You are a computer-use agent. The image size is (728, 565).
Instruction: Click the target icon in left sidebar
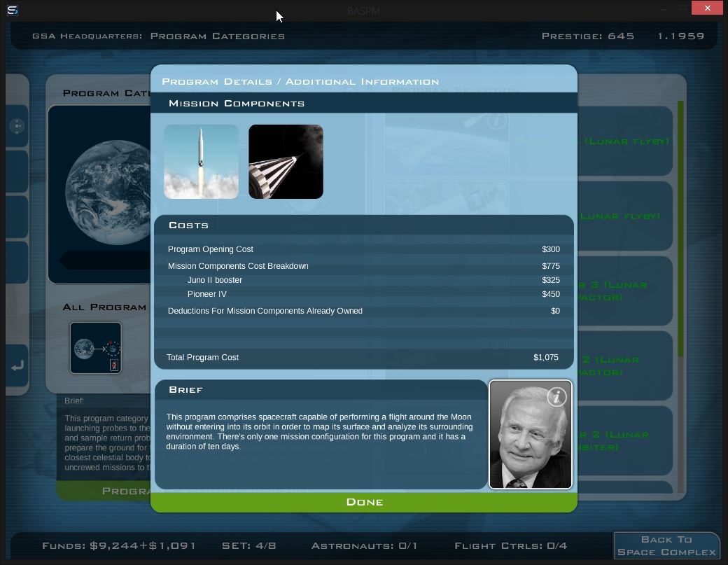click(17, 126)
